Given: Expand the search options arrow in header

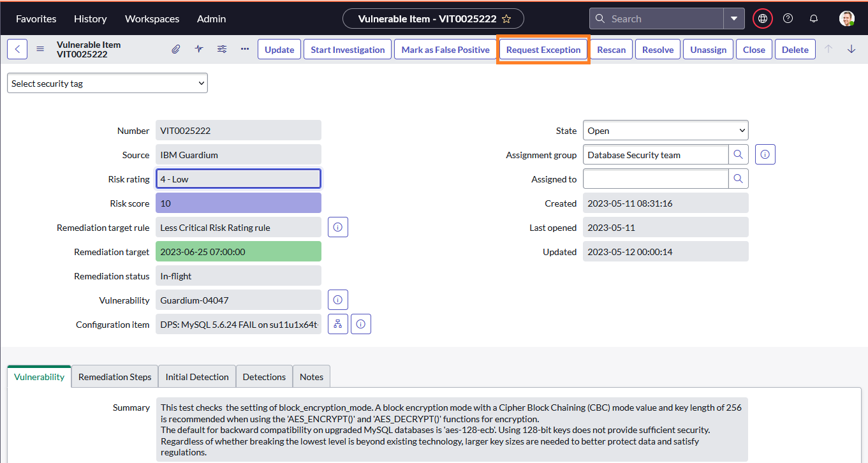Looking at the screenshot, I should pyautogui.click(x=735, y=18).
